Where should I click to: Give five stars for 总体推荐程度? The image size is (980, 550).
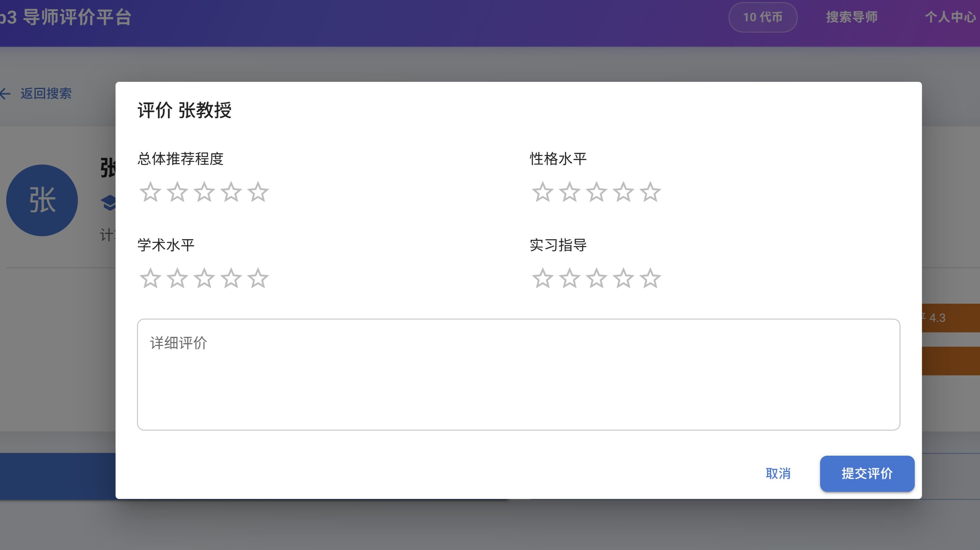click(x=258, y=192)
